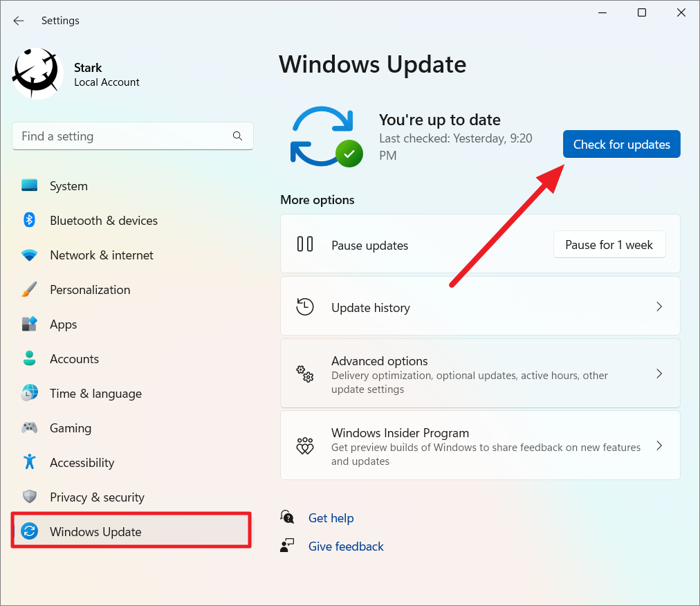The image size is (700, 606).
Task: Click the Find a setting search box
Action: pos(133,136)
